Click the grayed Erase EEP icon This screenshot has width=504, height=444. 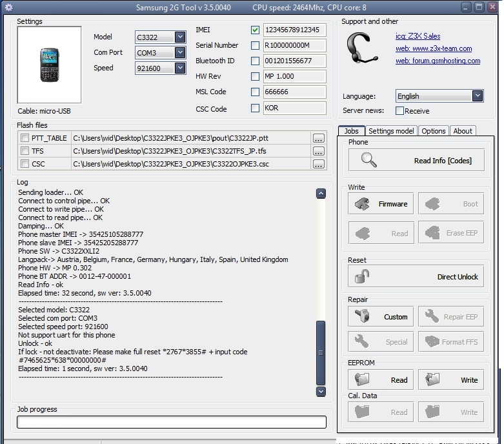coord(432,233)
